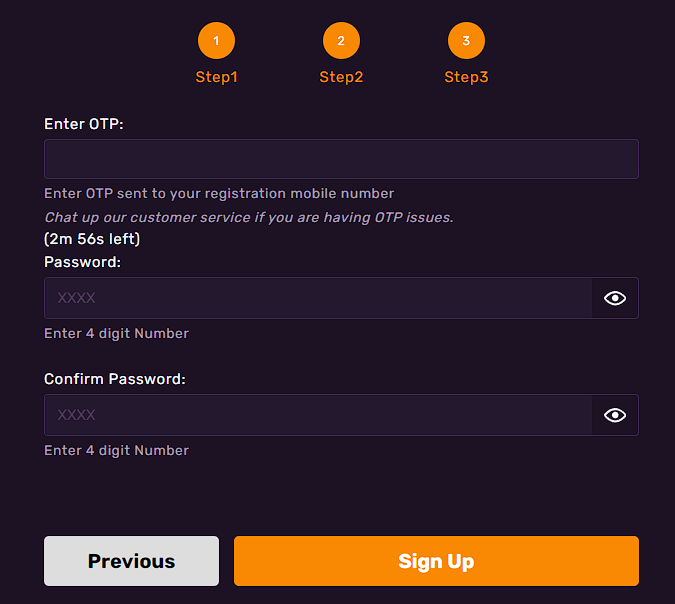Select the Step2 text label
This screenshot has height=604, width=675.
pyautogui.click(x=341, y=77)
